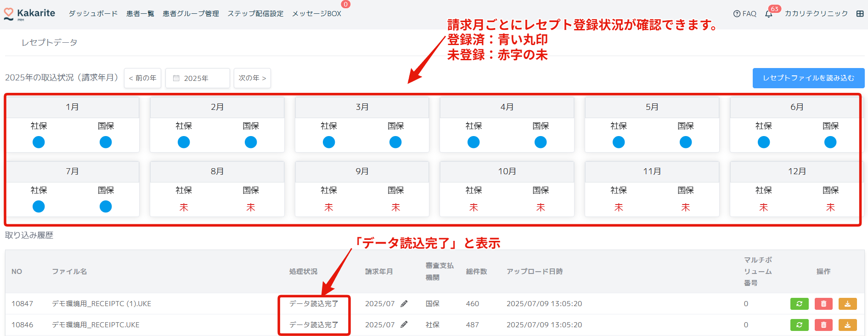Click download icon for file 10846

click(848, 325)
